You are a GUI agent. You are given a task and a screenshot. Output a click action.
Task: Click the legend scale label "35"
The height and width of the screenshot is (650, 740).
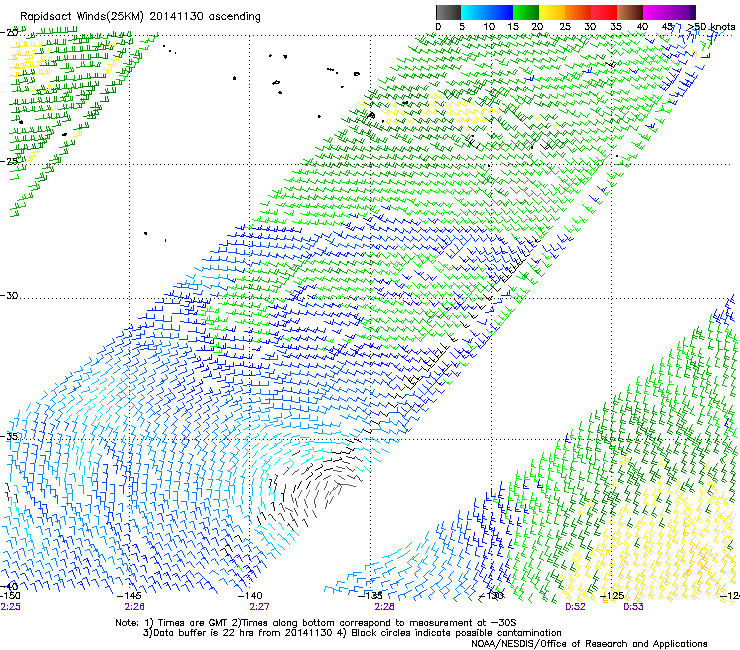coord(616,27)
